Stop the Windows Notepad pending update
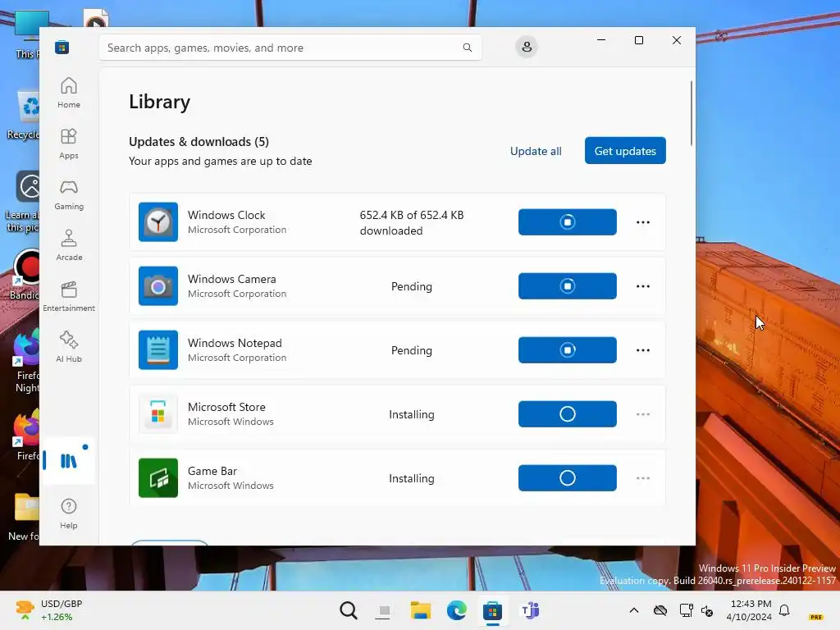Image resolution: width=840 pixels, height=630 pixels. tap(568, 349)
